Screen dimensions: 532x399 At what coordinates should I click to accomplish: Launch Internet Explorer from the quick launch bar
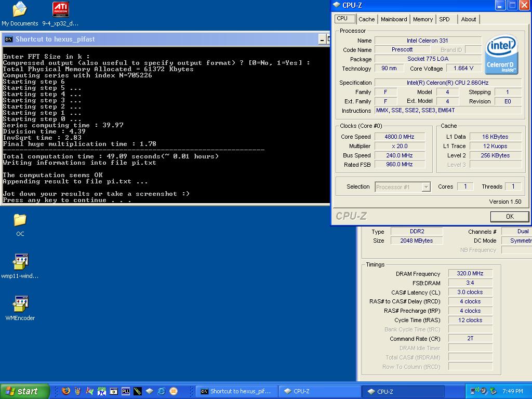[162, 391]
